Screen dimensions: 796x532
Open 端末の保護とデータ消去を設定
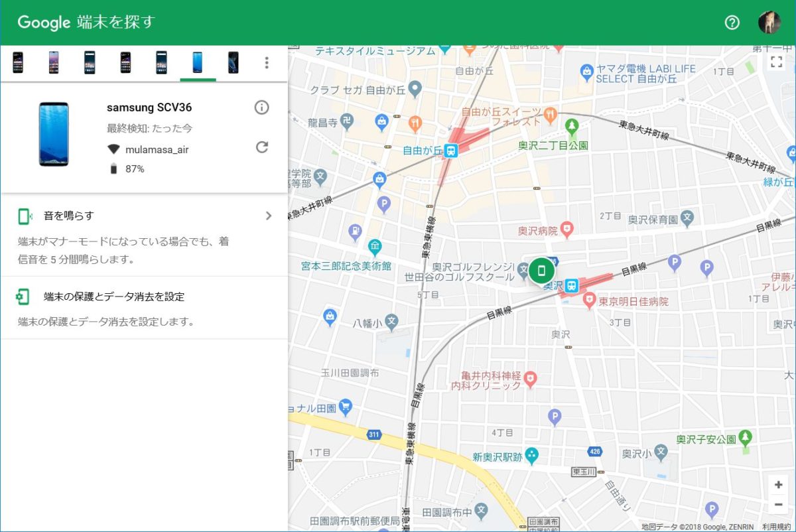pos(114,297)
